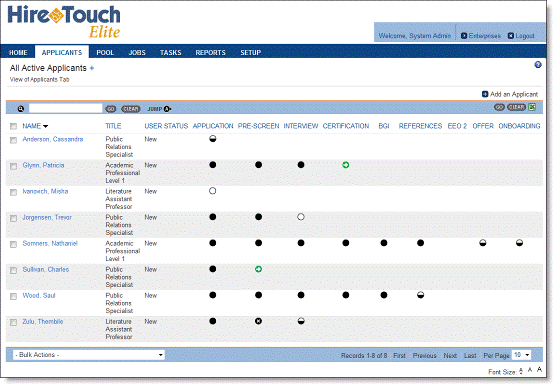The height and width of the screenshot is (384, 553).
Task: Click Nathaniel Somners' filled BGI circle
Action: point(384,243)
